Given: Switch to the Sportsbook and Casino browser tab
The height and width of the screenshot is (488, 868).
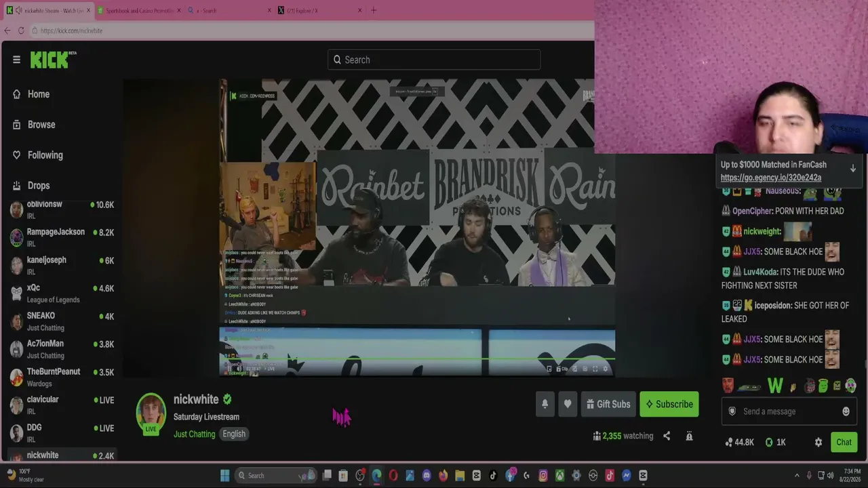Looking at the screenshot, I should (x=138, y=10).
